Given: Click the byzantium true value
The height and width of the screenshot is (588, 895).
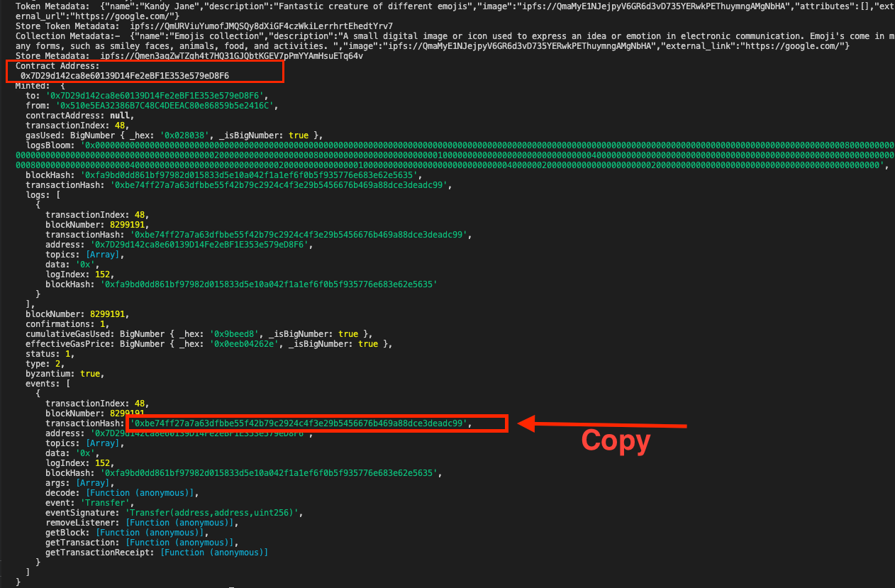Looking at the screenshot, I should click(90, 373).
